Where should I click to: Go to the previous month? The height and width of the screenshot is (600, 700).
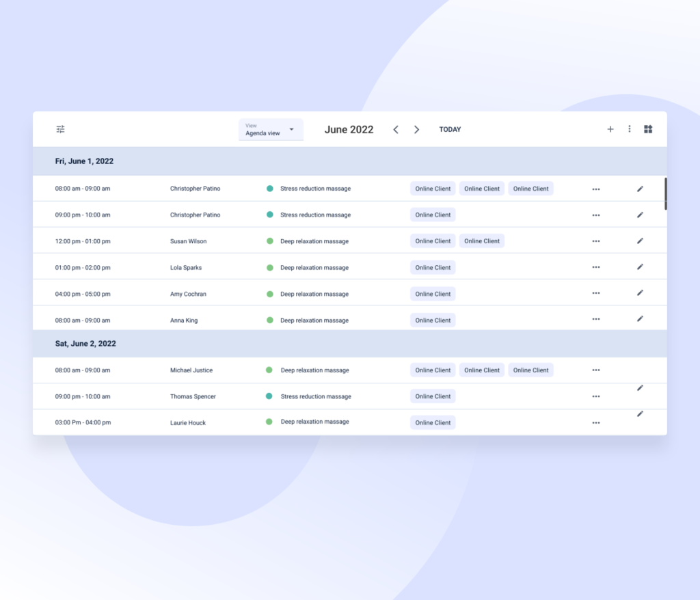[396, 129]
